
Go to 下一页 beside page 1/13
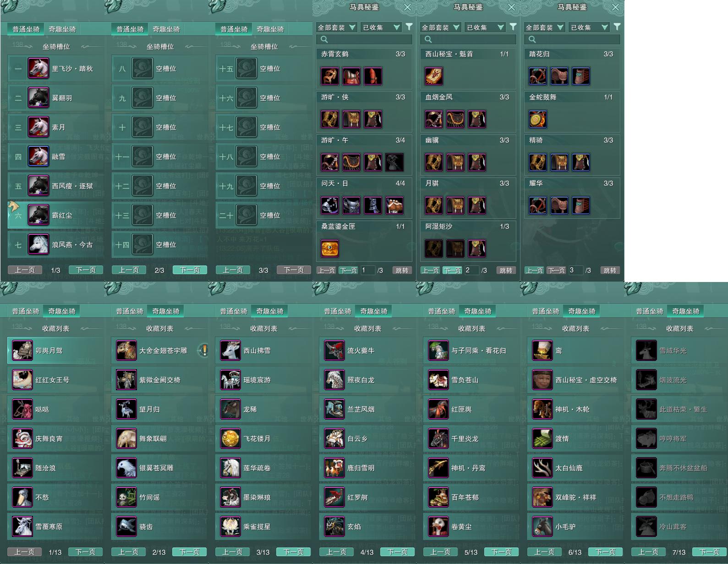click(86, 552)
